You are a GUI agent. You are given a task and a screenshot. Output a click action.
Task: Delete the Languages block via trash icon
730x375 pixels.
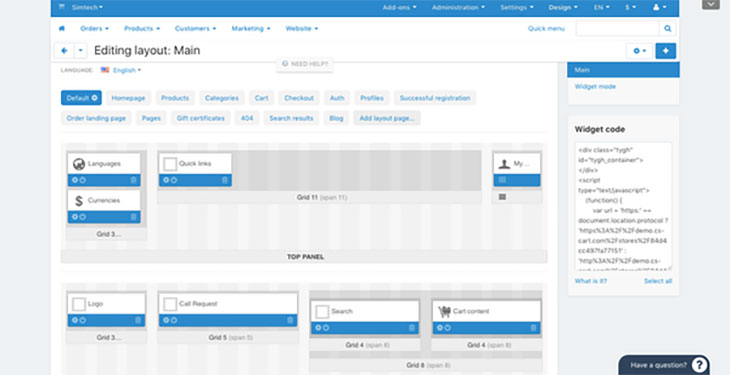[x=134, y=180]
